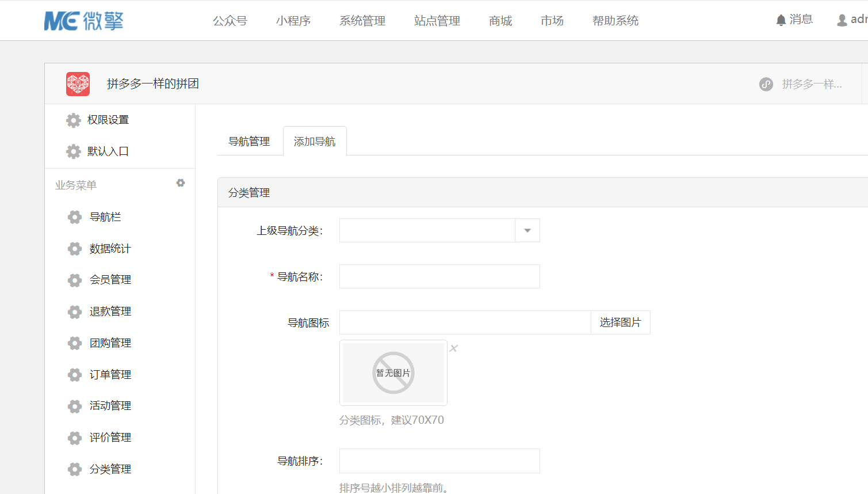
Task: Click the 选择图片 button
Action: pyautogui.click(x=621, y=322)
